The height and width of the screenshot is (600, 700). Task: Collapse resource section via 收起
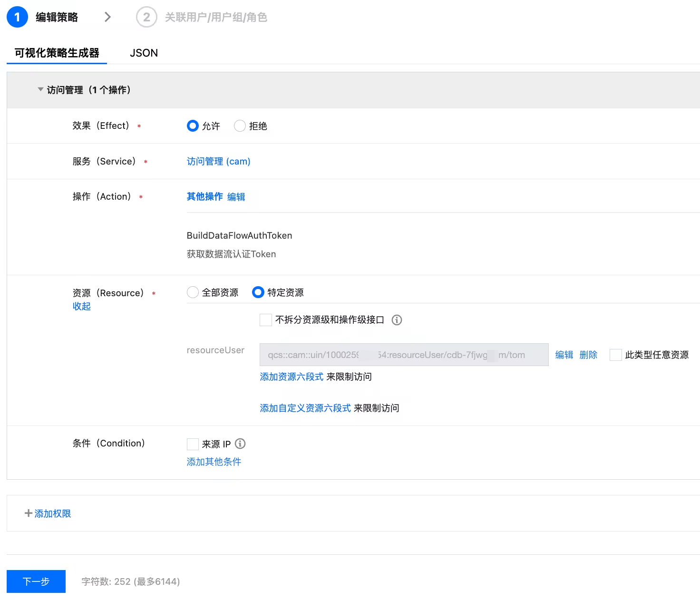click(81, 306)
